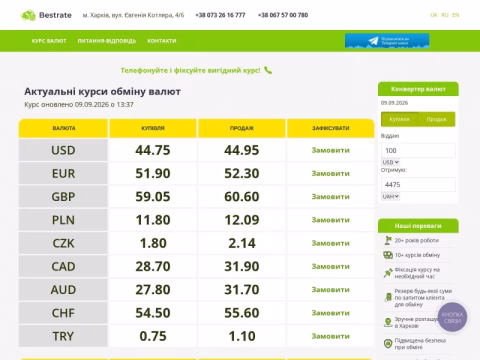Open the USD currency dropdown in converter
The height and width of the screenshot is (360, 480).
390,162
